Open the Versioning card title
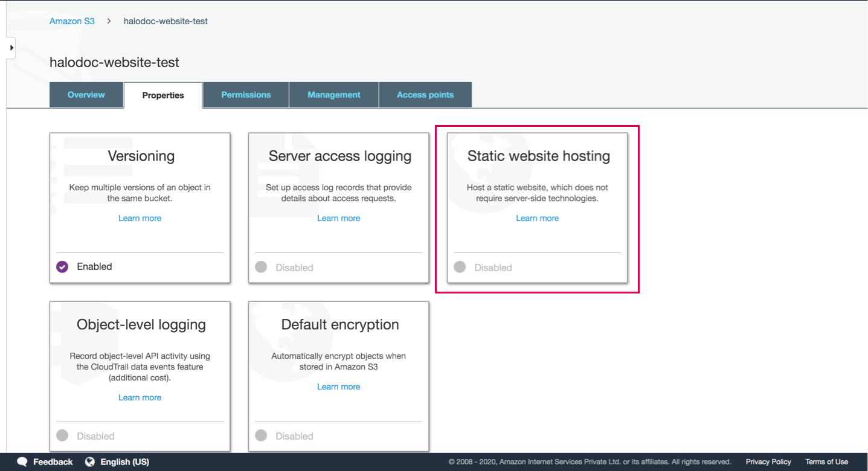Screen dimensions: 868x471 click(141, 156)
